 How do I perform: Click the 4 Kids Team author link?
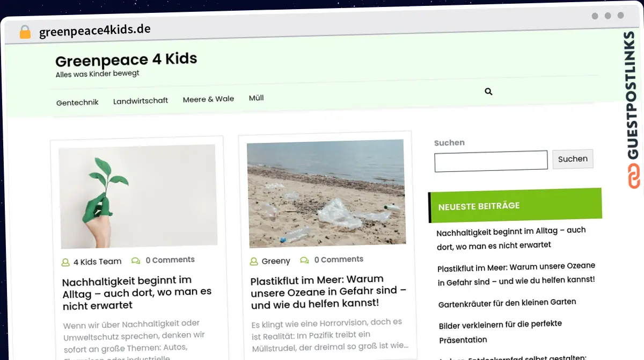click(97, 262)
